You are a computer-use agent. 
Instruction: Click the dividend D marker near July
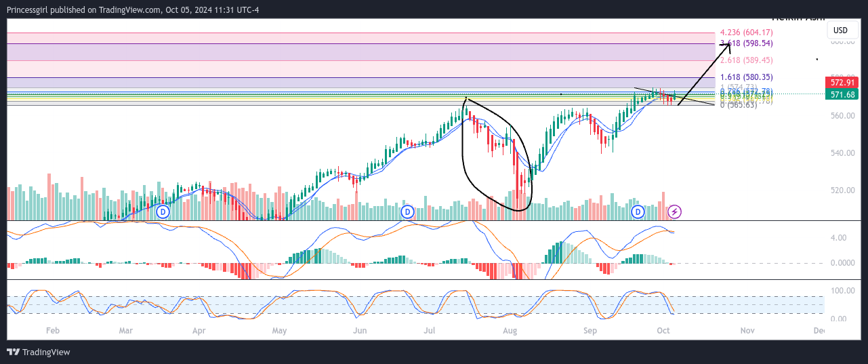pyautogui.click(x=407, y=212)
